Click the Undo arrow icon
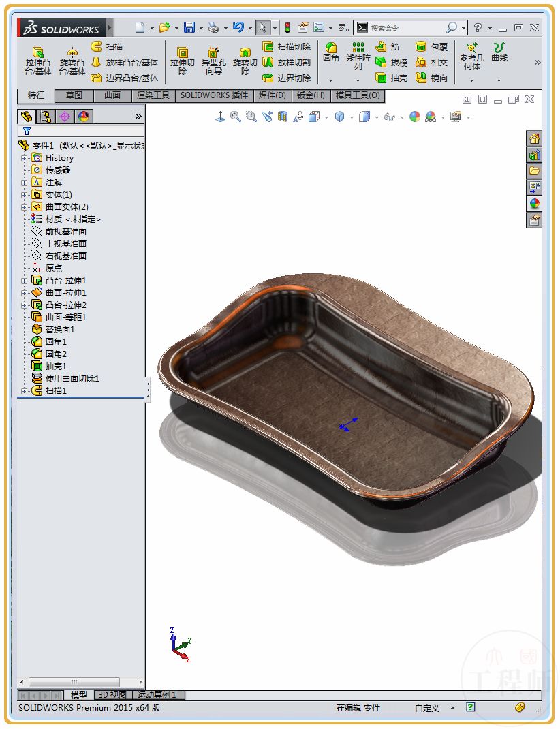 point(238,27)
